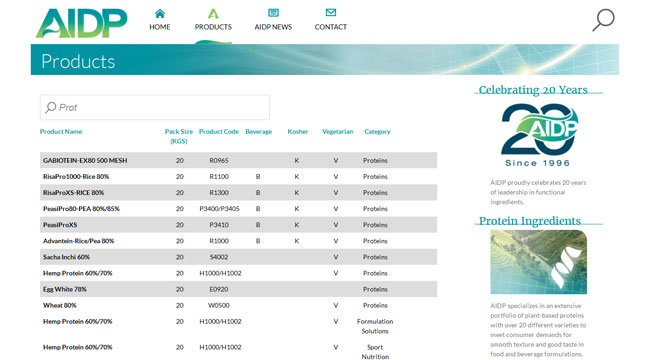Click product code R1100
Image resolution: width=650 pixels, height=360 pixels.
coord(219,177)
